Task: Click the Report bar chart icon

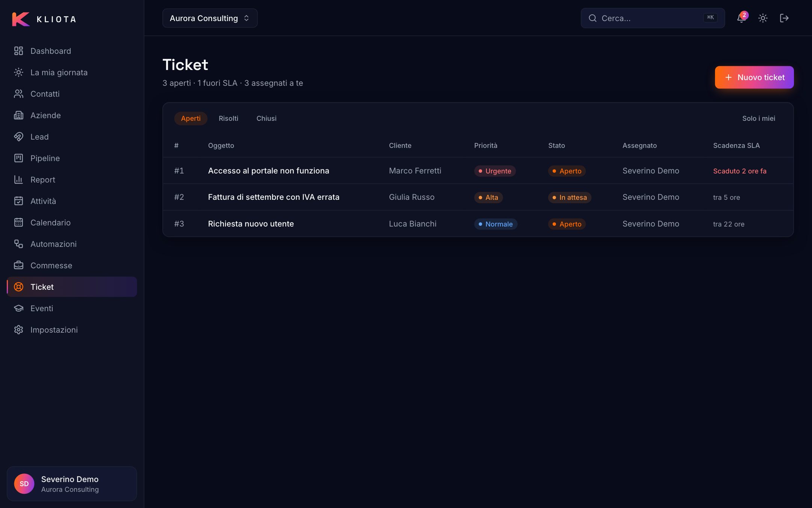Action: pyautogui.click(x=18, y=179)
